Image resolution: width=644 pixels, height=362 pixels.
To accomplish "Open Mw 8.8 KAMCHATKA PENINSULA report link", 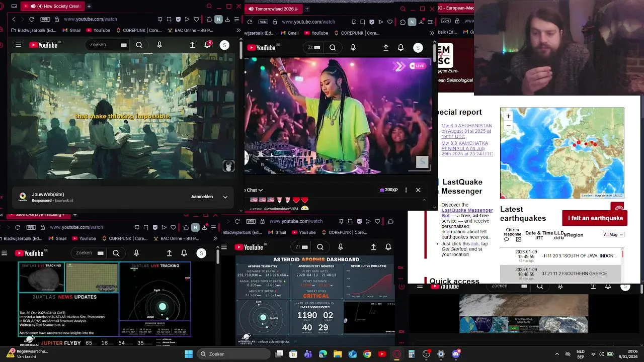I will [467, 148].
